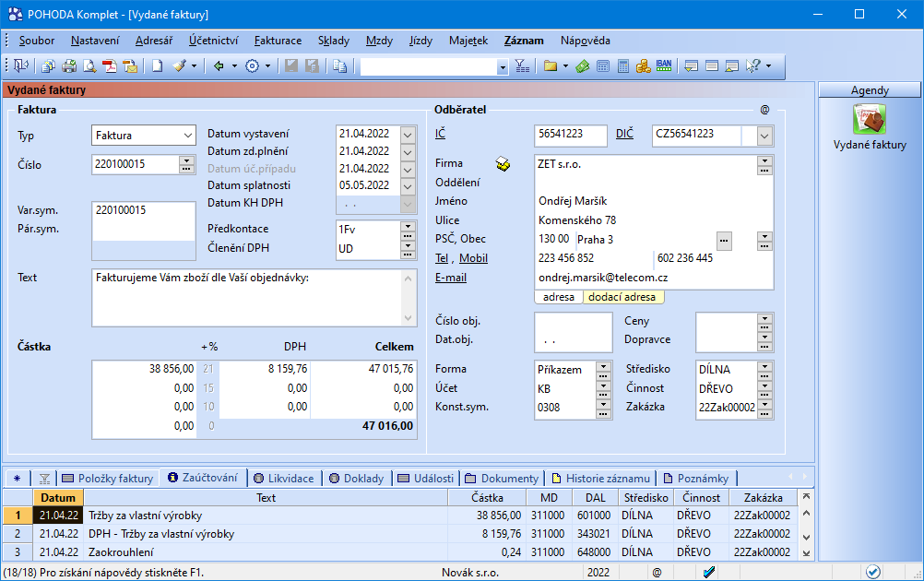The image size is (924, 581).
Task: Click the Var.sym. field 220100015
Action: click(x=144, y=210)
